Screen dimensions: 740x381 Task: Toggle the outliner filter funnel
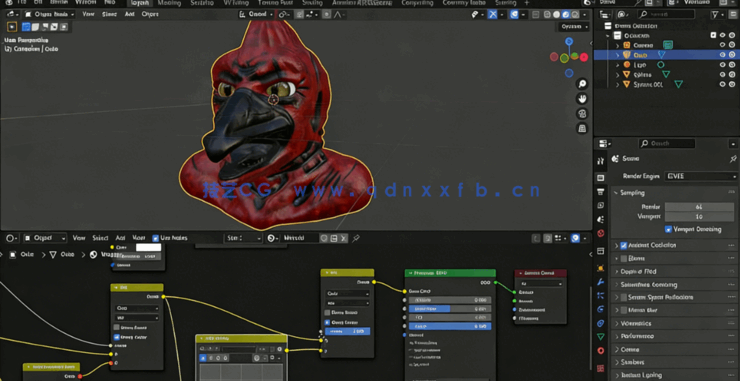[715, 15]
